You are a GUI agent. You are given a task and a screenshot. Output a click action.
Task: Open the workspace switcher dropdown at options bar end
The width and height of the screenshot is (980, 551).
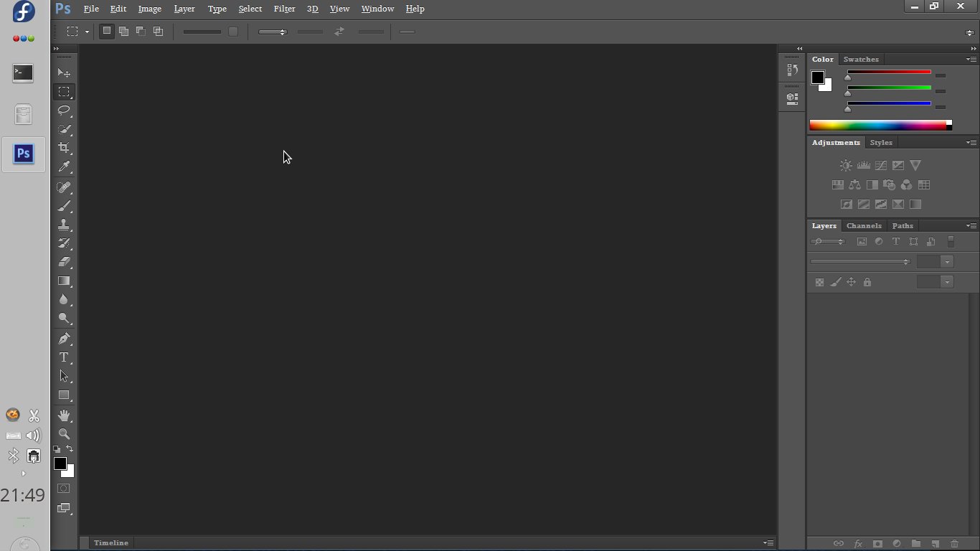(970, 32)
